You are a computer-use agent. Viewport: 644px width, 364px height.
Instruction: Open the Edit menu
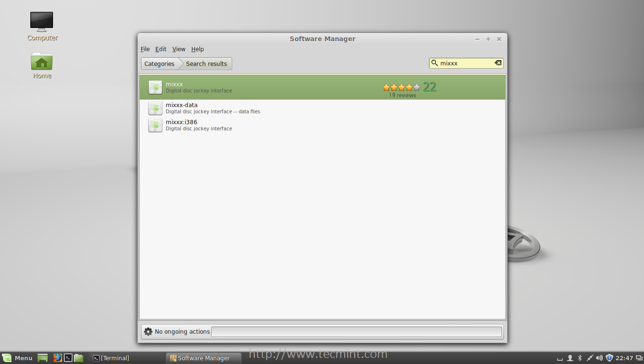(x=161, y=49)
